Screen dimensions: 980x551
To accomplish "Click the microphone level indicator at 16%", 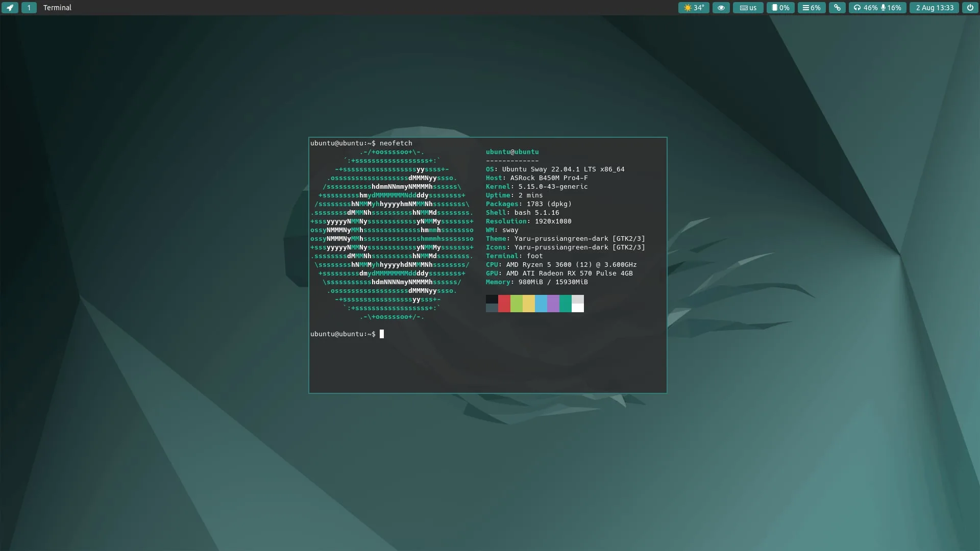I will (891, 8).
